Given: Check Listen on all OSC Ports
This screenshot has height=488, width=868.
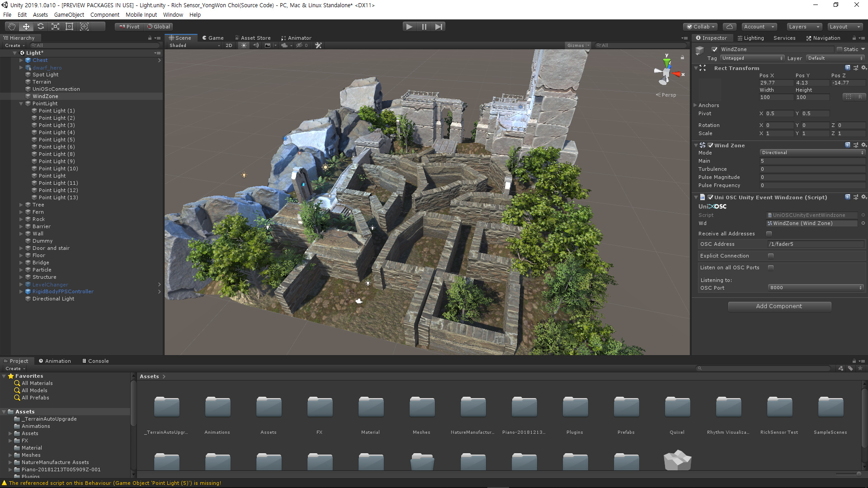Looking at the screenshot, I should (771, 267).
